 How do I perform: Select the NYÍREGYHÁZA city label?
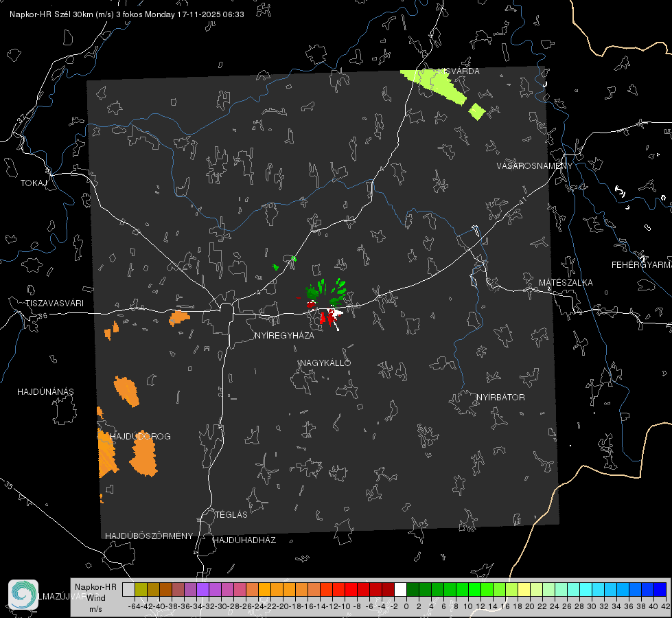[284, 335]
